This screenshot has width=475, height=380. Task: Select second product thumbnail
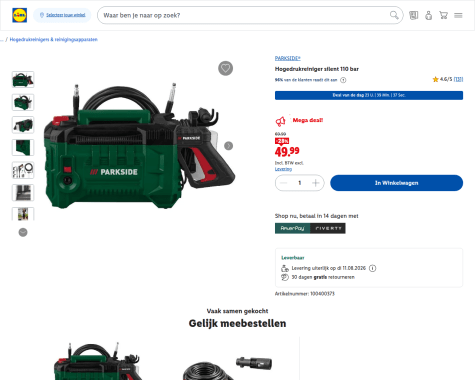point(23,102)
